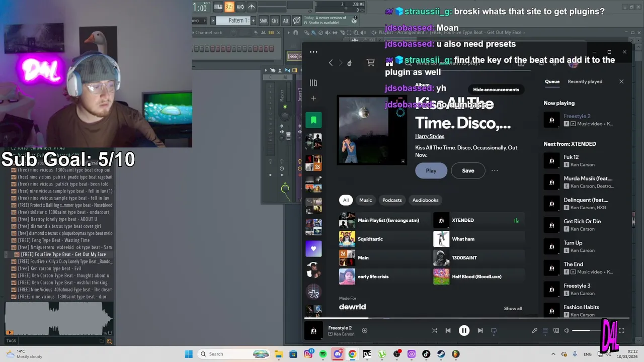Open Spotify three-dot main menu

[x=313, y=52]
